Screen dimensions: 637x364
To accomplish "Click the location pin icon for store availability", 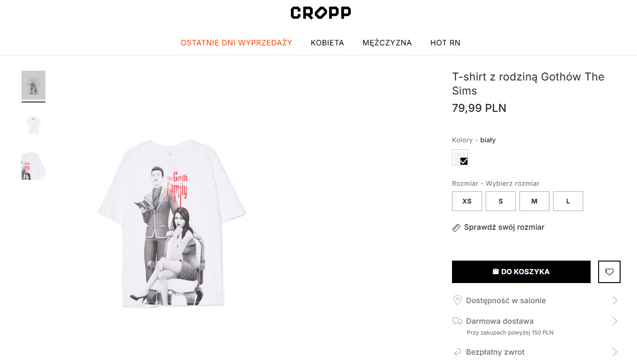I will point(458,300).
